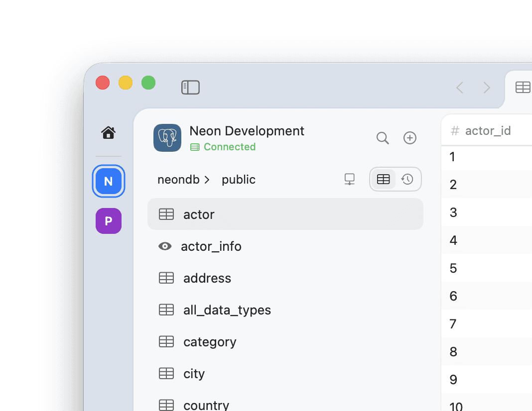This screenshot has width=532, height=411.
Task: Open the public schema breadcrumb
Action: [x=238, y=179]
